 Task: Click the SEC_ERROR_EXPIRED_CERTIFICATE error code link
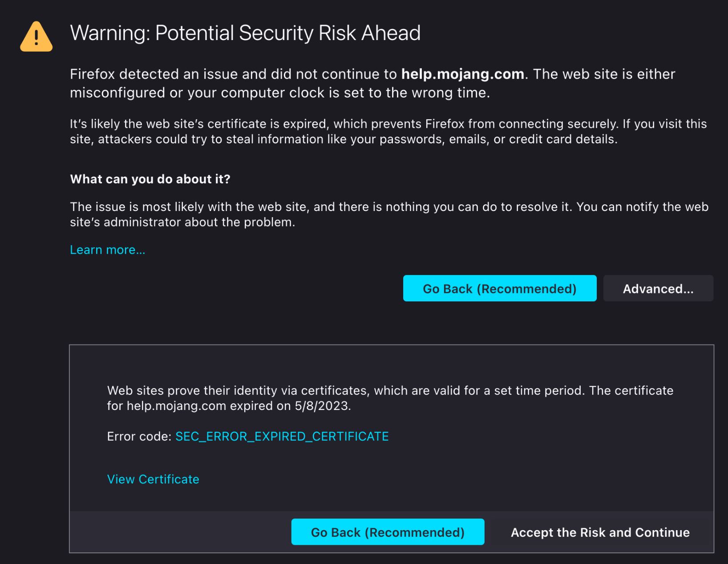click(x=282, y=436)
